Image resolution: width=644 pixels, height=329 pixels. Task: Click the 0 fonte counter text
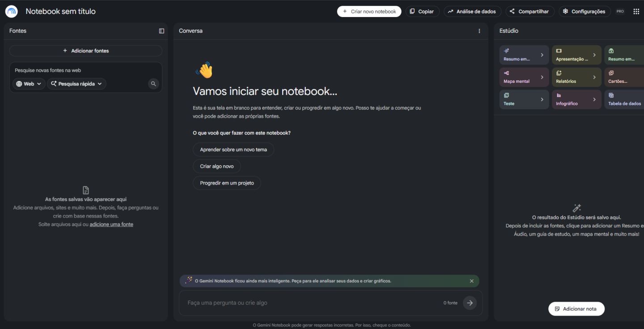450,303
